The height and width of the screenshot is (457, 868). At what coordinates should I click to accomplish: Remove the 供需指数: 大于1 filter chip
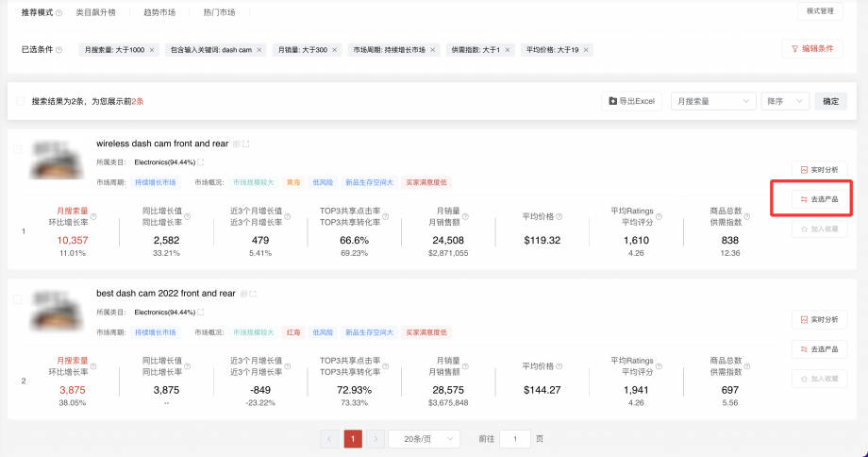pos(507,50)
